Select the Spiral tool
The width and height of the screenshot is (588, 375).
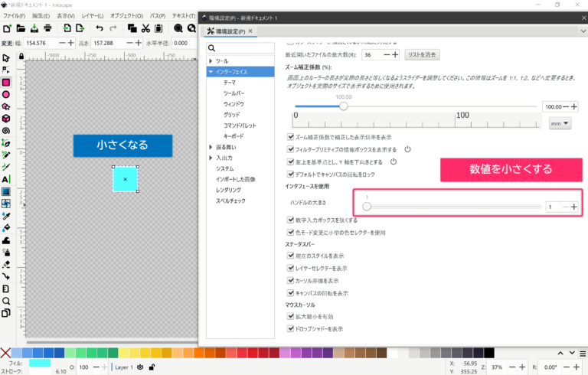click(x=6, y=131)
